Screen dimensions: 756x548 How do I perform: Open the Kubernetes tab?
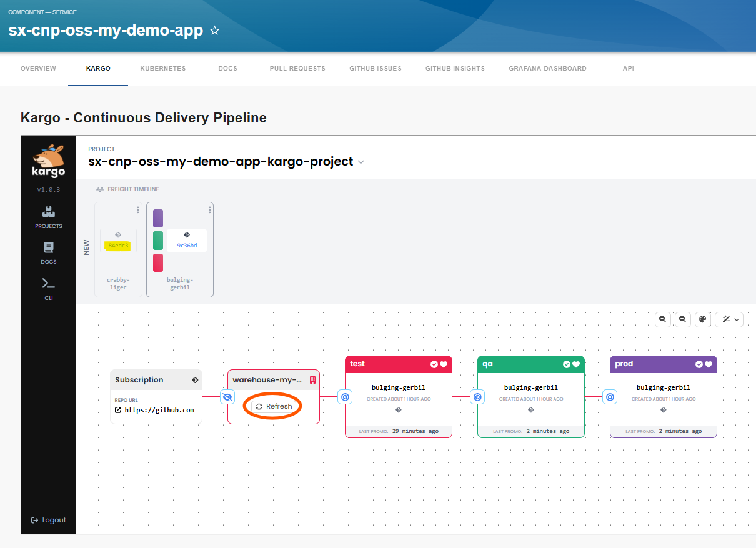[163, 69]
